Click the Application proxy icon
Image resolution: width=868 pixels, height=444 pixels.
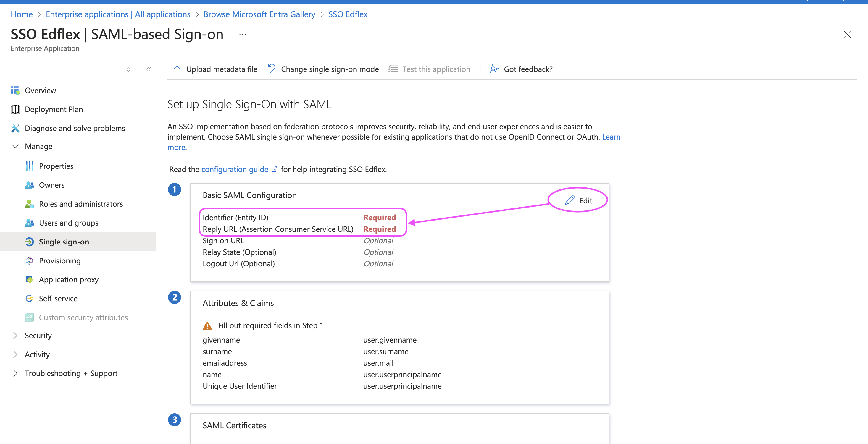pyautogui.click(x=29, y=279)
